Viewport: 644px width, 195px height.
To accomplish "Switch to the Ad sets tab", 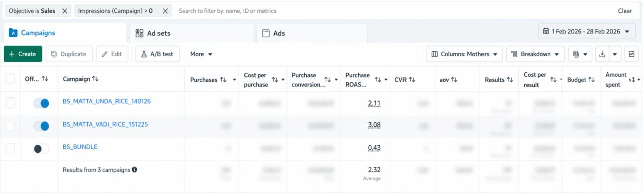I will click(x=191, y=33).
